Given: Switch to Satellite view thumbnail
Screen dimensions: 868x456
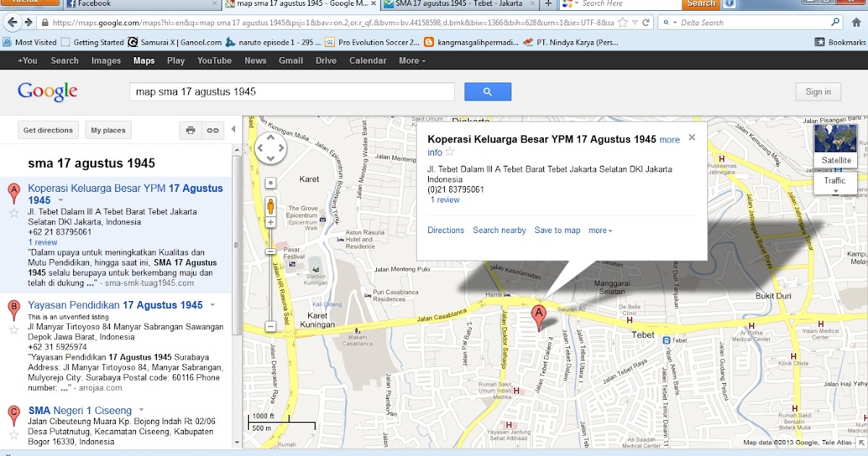Looking at the screenshot, I should coord(835,145).
